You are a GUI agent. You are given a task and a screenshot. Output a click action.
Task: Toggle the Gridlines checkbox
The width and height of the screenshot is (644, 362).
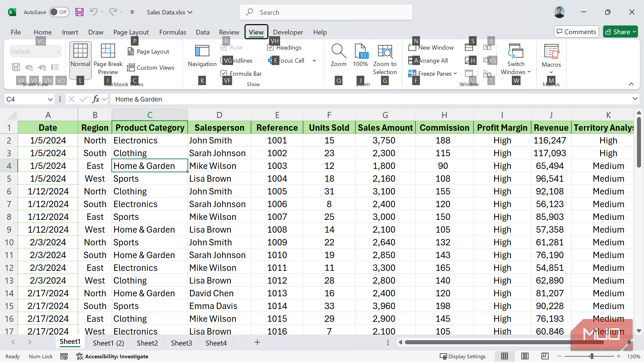point(224,61)
